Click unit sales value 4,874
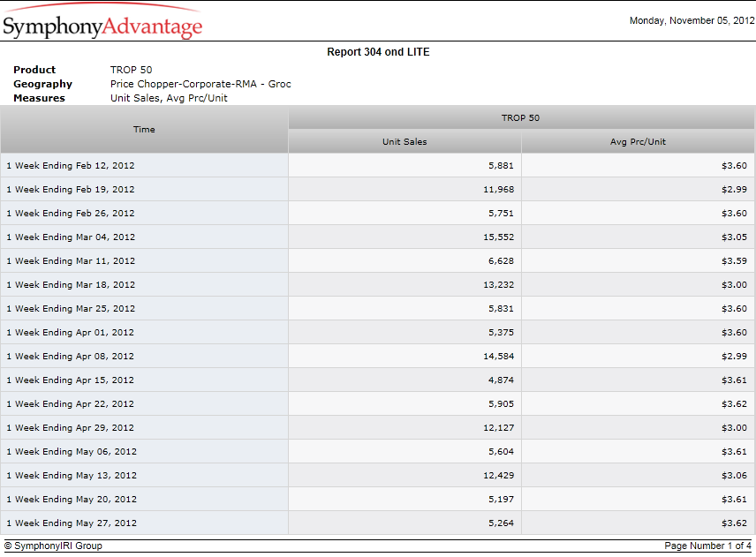756x557 pixels. pyautogui.click(x=501, y=380)
